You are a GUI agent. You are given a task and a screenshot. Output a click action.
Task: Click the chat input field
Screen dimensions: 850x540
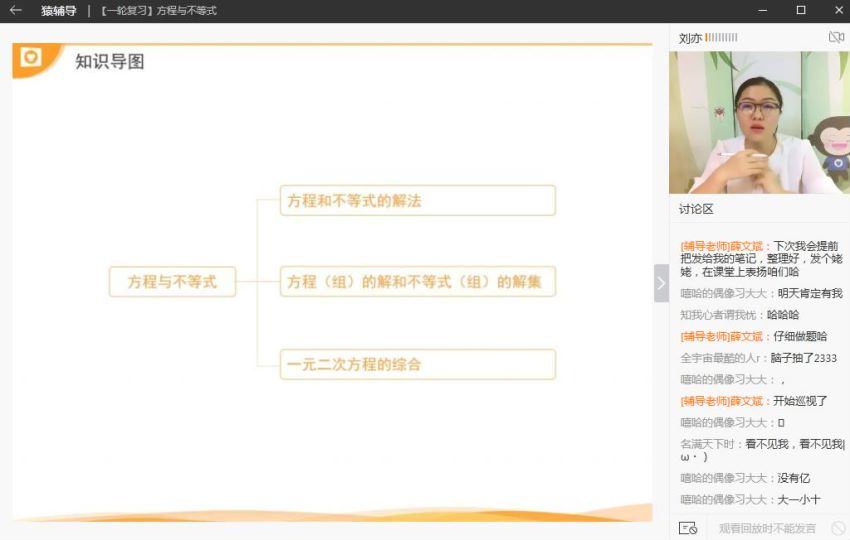[767, 528]
